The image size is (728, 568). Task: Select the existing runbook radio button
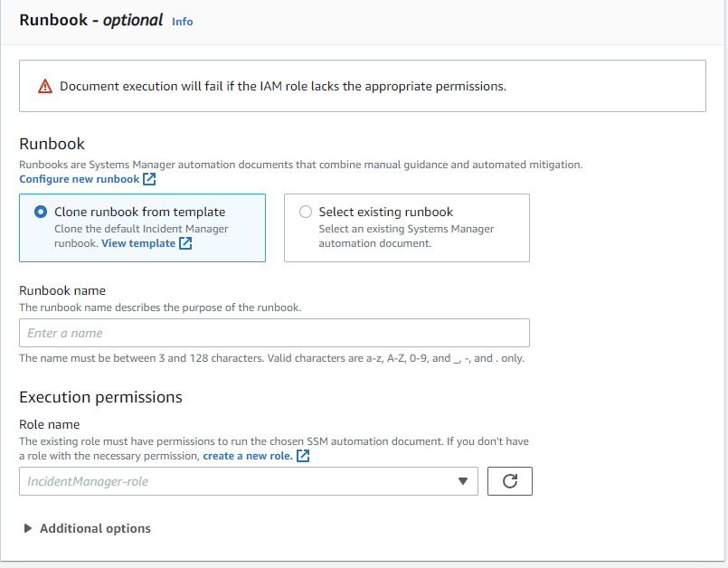point(306,212)
